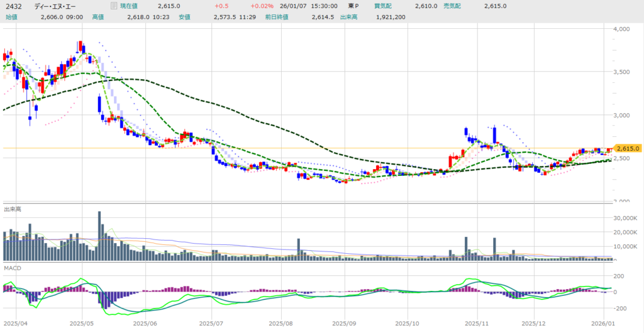This screenshot has height=333, width=644.
Task: Click the MACD indicator panel title
Action: [13, 268]
